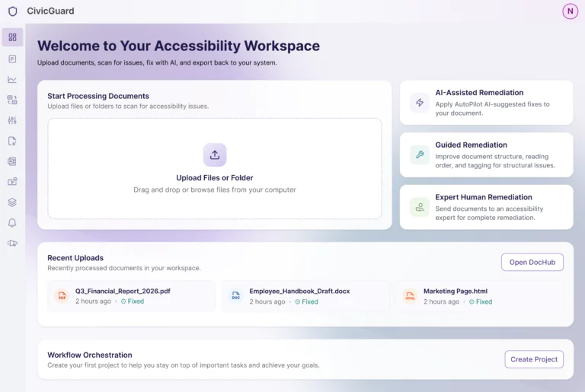
Task: Click the lightning bolt AI remediation icon
Action: [x=420, y=103]
